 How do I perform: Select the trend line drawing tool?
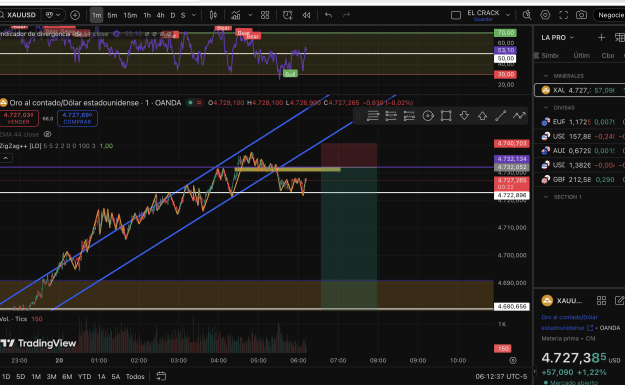pos(501,116)
